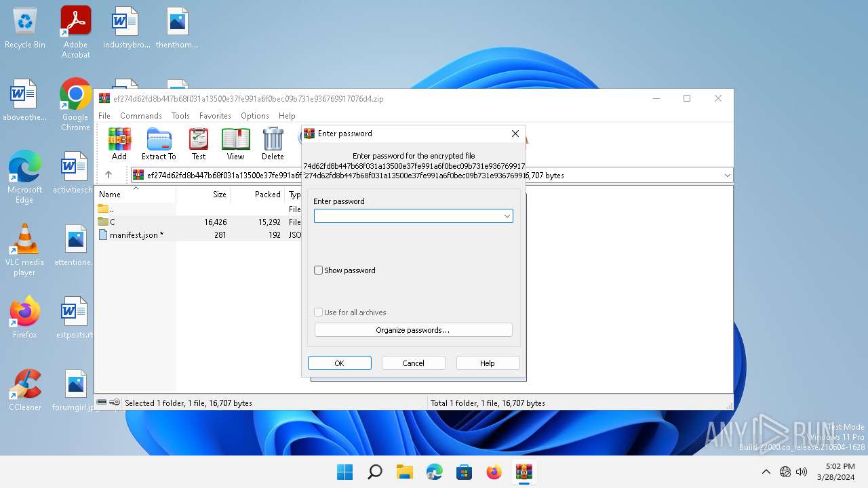Select the C folder row icon
The width and height of the screenshot is (868, 488).
click(103, 222)
